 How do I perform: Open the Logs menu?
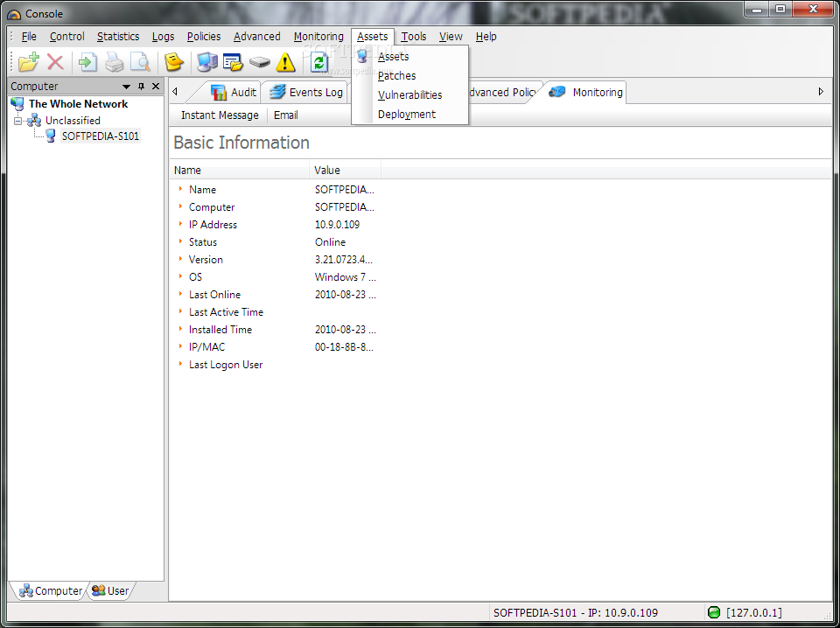pos(163,37)
